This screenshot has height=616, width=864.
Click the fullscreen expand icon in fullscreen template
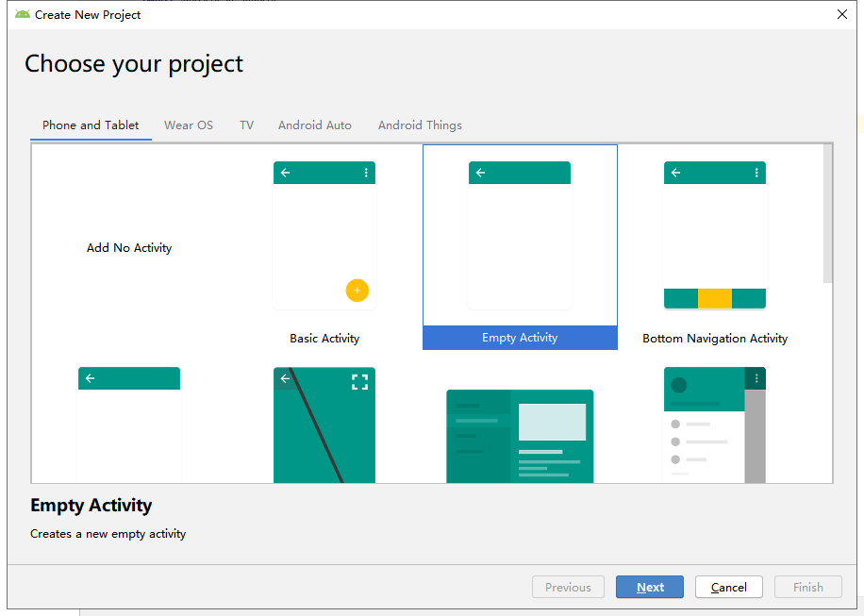[359, 382]
